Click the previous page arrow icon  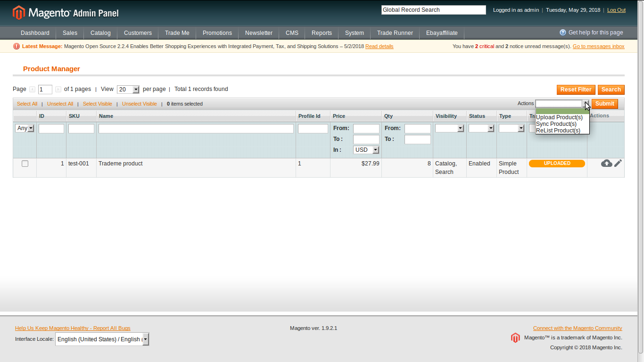(x=32, y=89)
